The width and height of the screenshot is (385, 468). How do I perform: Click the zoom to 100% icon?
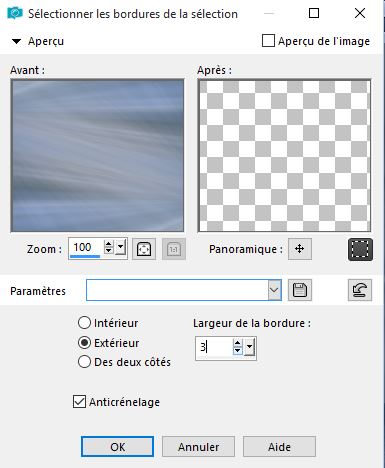tap(174, 249)
